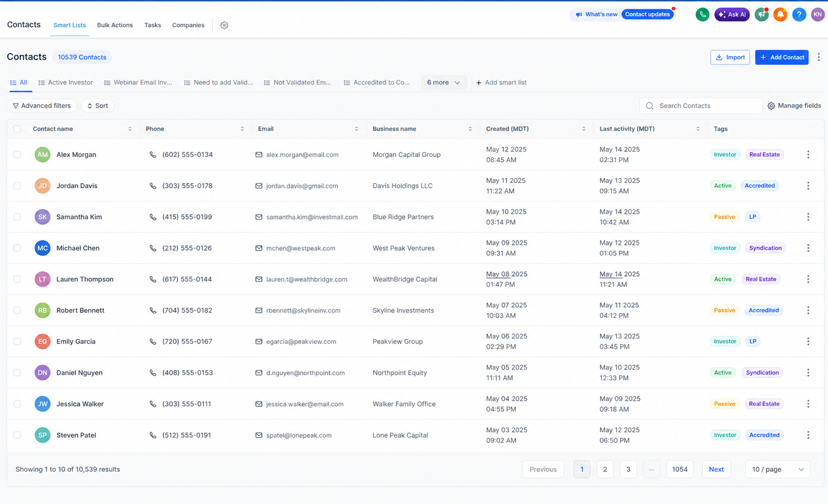This screenshot has width=828, height=504.
Task: Check the box for Lauren Thompson
Action: pos(17,279)
